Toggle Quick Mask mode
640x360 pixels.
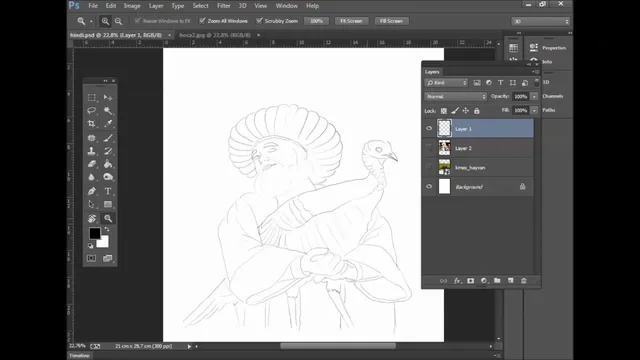pyautogui.click(x=91, y=258)
